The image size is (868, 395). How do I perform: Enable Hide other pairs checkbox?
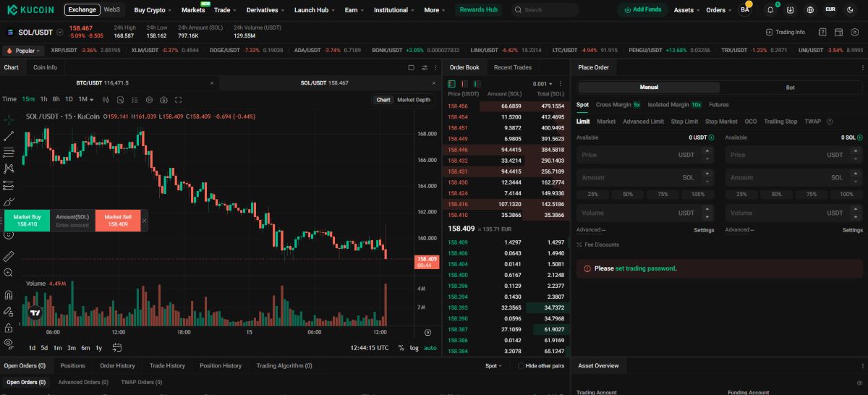521,366
